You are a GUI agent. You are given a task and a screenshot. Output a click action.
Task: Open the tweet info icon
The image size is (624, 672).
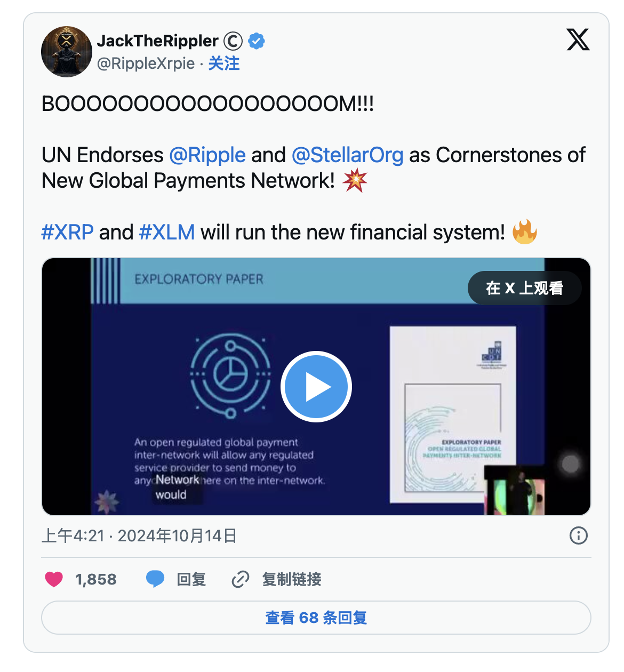pyautogui.click(x=579, y=535)
